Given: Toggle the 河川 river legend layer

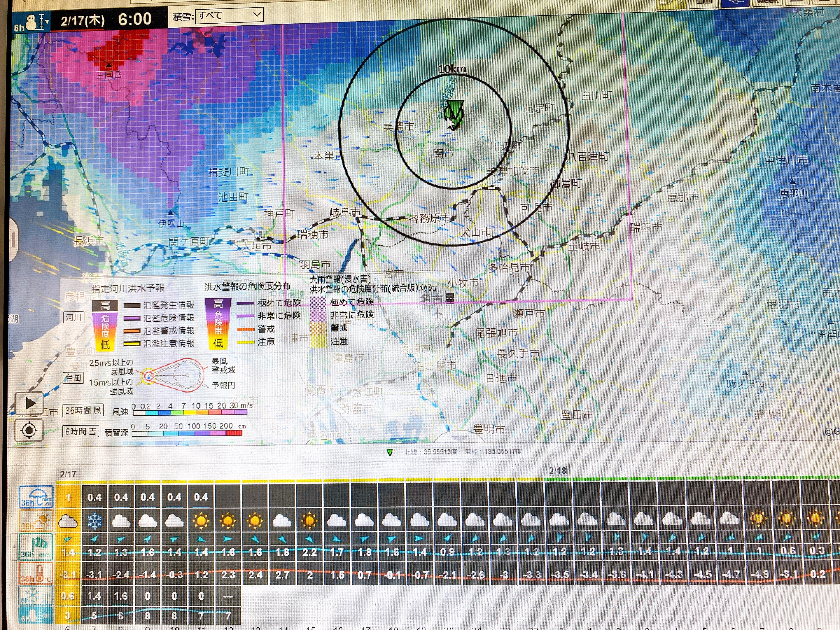Looking at the screenshot, I should tap(74, 317).
